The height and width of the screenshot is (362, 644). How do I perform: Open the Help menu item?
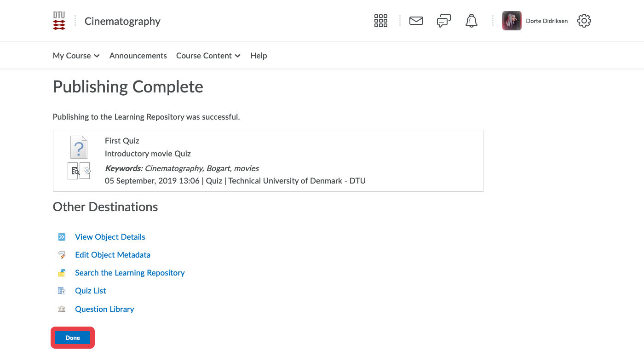[x=259, y=56]
